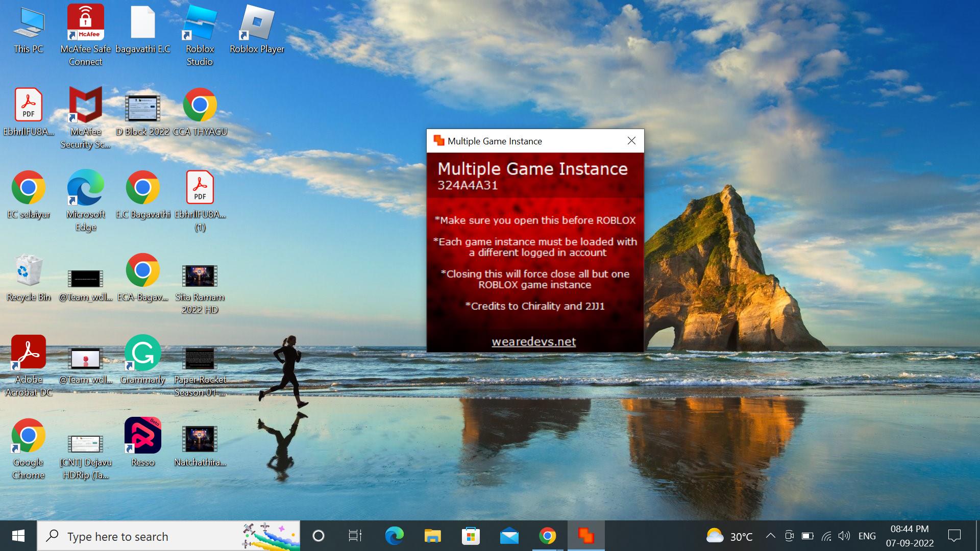980x551 pixels.
Task: Select Sita Ramam 2022 HD video file
Action: pos(200,289)
